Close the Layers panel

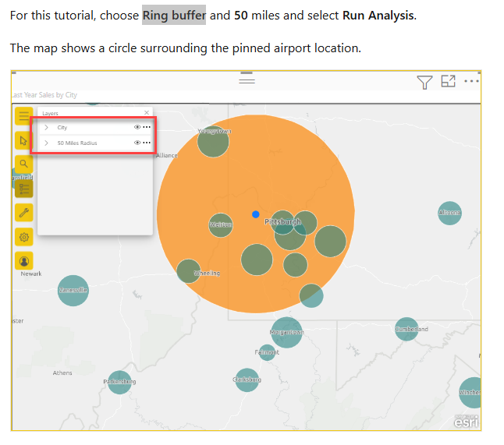(x=147, y=113)
